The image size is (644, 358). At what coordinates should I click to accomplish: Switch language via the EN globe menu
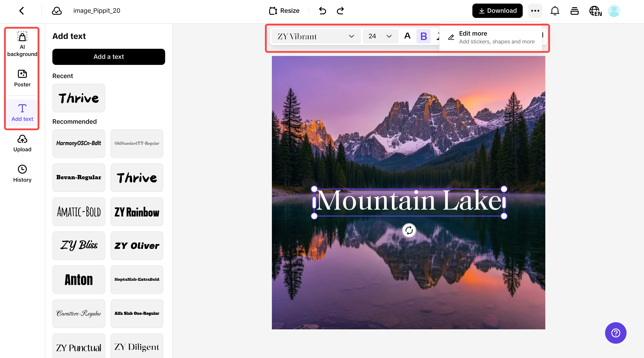(x=595, y=11)
